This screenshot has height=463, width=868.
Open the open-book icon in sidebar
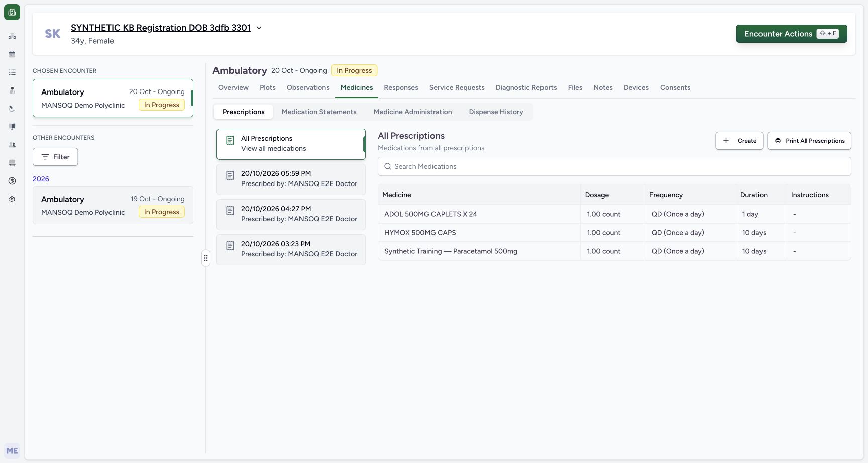point(12,127)
